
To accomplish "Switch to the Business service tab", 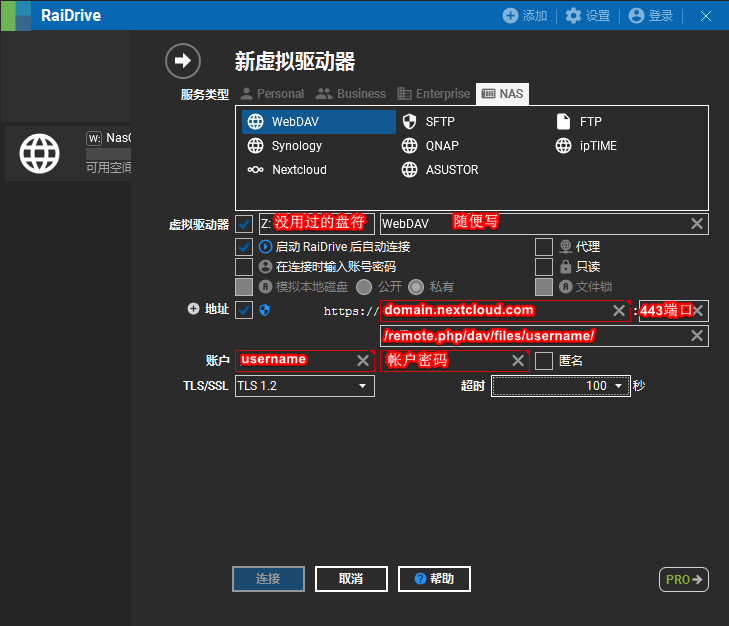I will pos(351,94).
